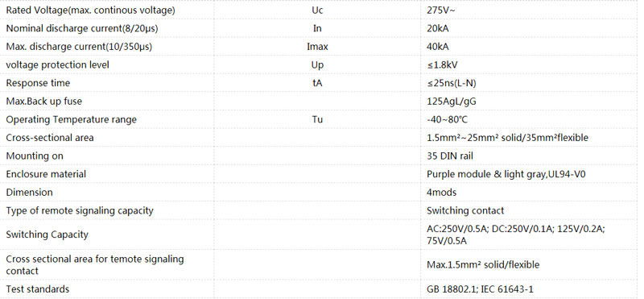Select the ≤25ns(L-N) value
Viewport: 644px width, 299px height.
tap(452, 83)
